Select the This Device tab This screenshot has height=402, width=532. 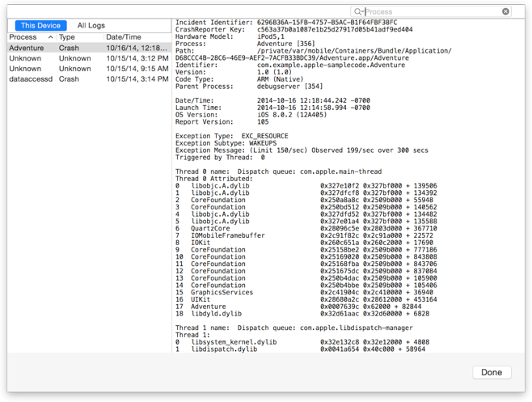pos(40,25)
